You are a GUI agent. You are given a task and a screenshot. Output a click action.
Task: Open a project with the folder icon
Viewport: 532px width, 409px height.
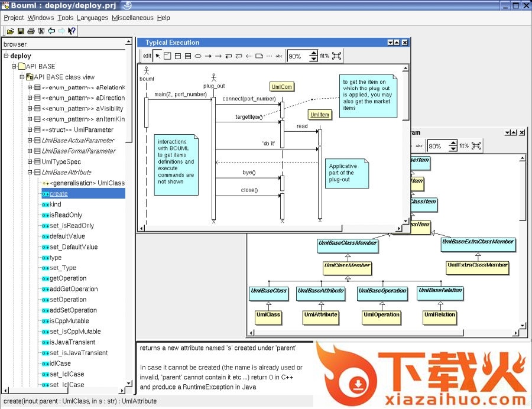click(11, 31)
